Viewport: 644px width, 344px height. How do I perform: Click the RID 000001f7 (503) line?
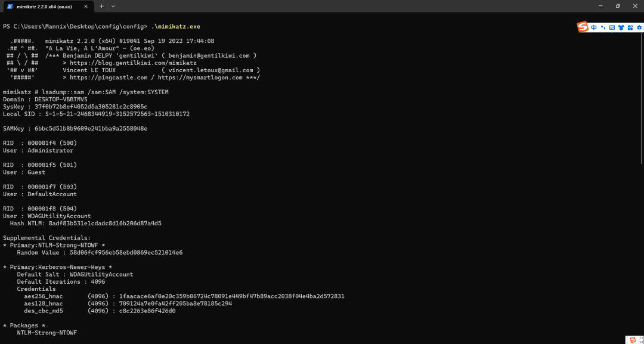(40, 187)
